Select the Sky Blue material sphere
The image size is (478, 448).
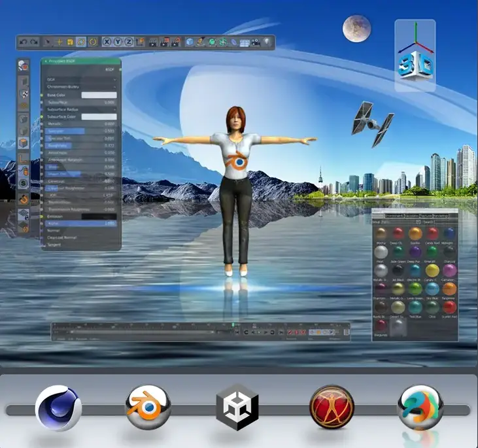pos(432,289)
